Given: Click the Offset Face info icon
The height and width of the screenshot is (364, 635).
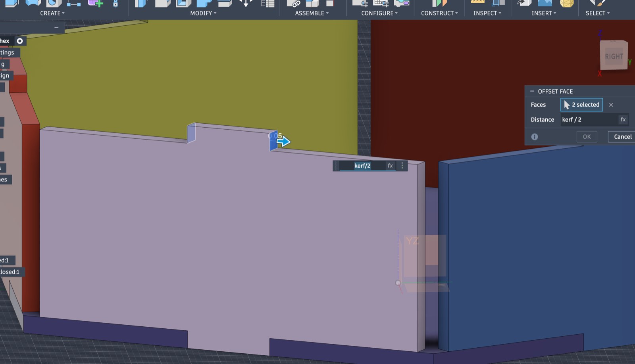Looking at the screenshot, I should point(535,137).
